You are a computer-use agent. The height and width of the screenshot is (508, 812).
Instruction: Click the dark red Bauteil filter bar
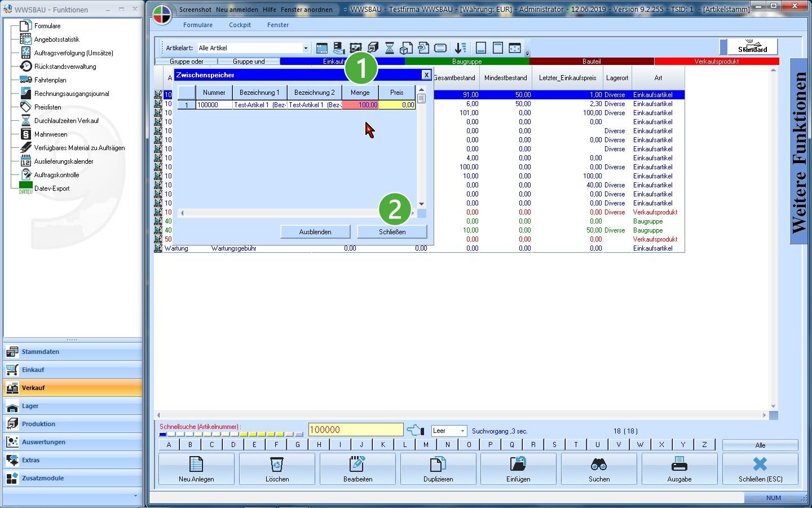[592, 62]
